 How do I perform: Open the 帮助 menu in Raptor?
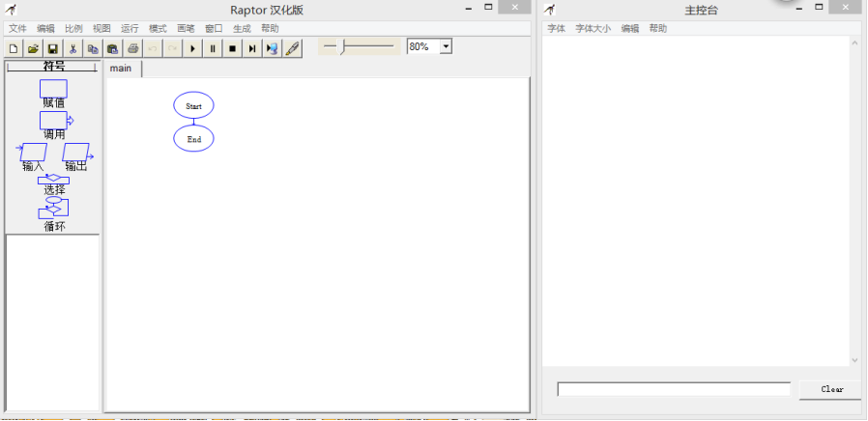click(270, 28)
